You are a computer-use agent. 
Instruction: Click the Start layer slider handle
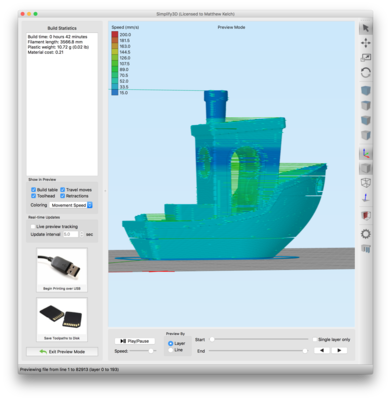coord(212,339)
